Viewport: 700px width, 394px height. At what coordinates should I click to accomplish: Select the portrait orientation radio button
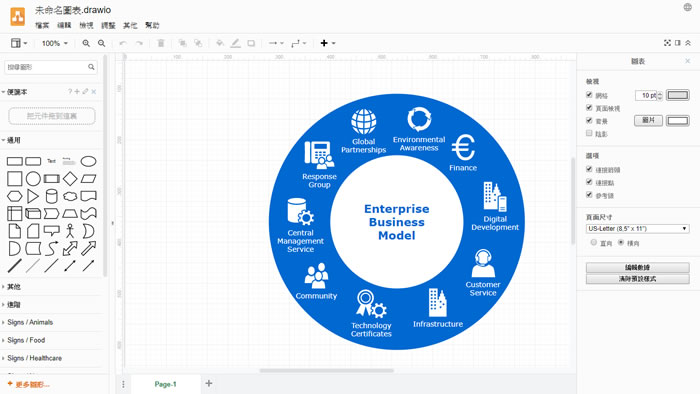(593, 242)
